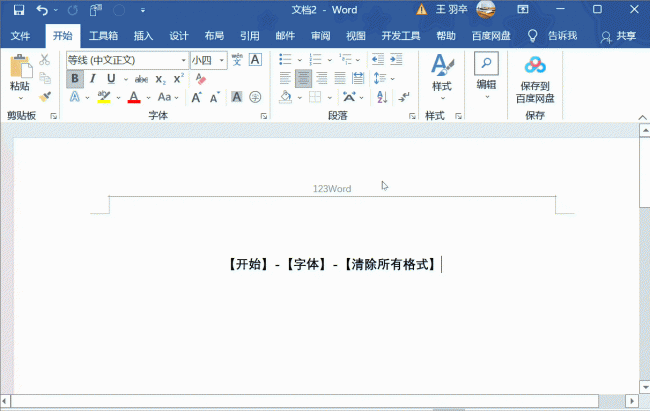650x411 pixels.
Task: Open the Developer Tools tab
Action: (401, 36)
